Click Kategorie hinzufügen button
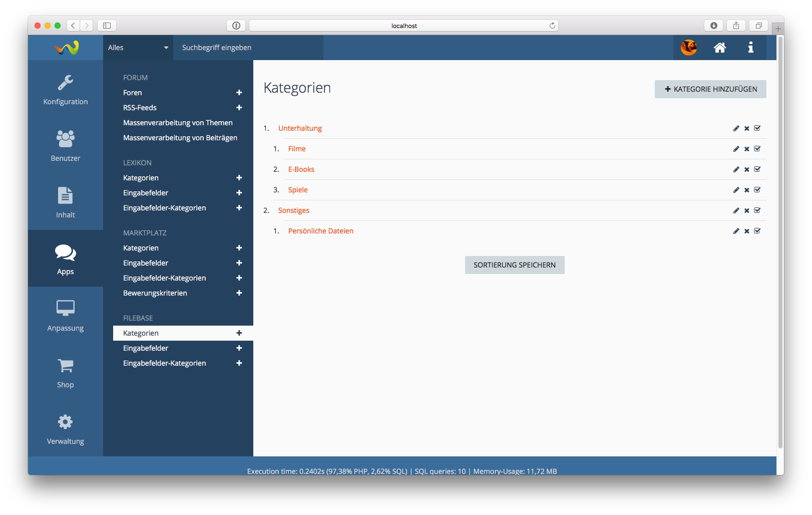Screen dimensions: 812x515 710,89
